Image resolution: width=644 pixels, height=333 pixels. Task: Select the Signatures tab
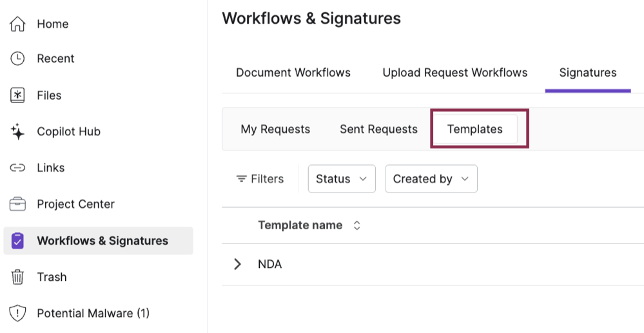click(x=587, y=73)
